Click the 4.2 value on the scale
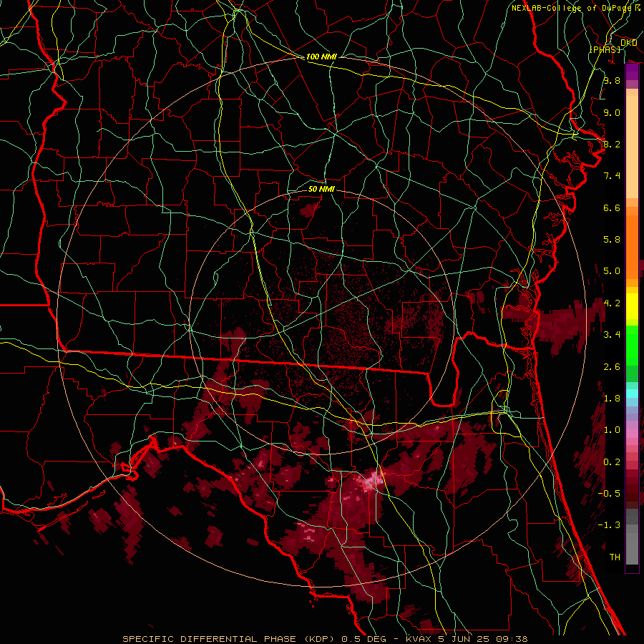The image size is (644, 644). tap(612, 303)
